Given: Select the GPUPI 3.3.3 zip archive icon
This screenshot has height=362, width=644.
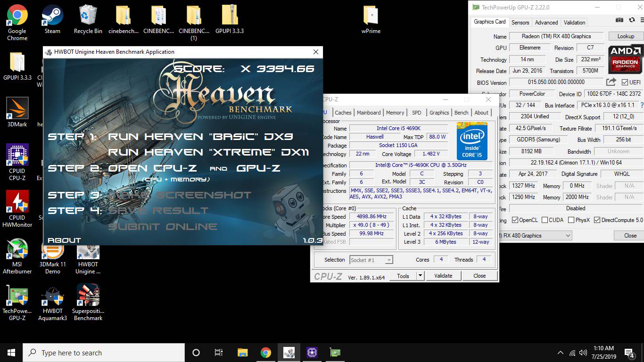Looking at the screenshot, I should click(230, 19).
